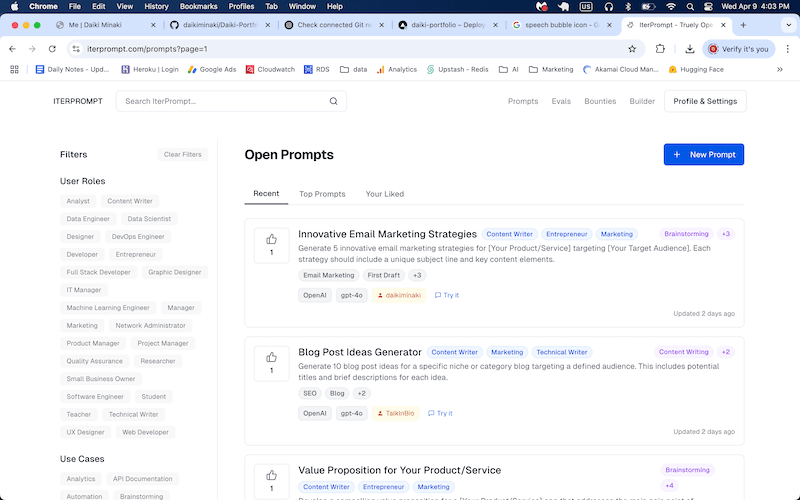
Task: Open the Bounties navigation item
Action: pos(600,101)
